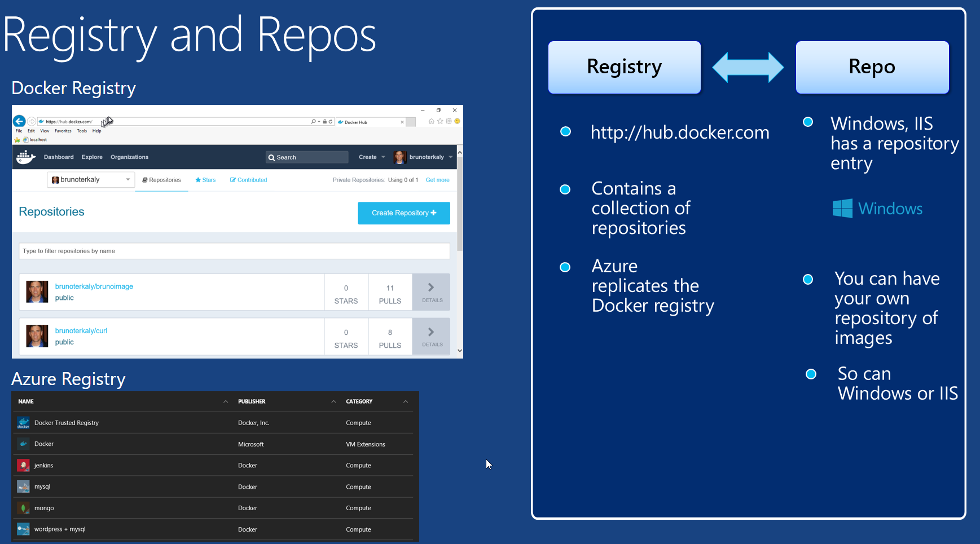Sort the Azure table by CATEGORY column
980x544 pixels.
359,401
